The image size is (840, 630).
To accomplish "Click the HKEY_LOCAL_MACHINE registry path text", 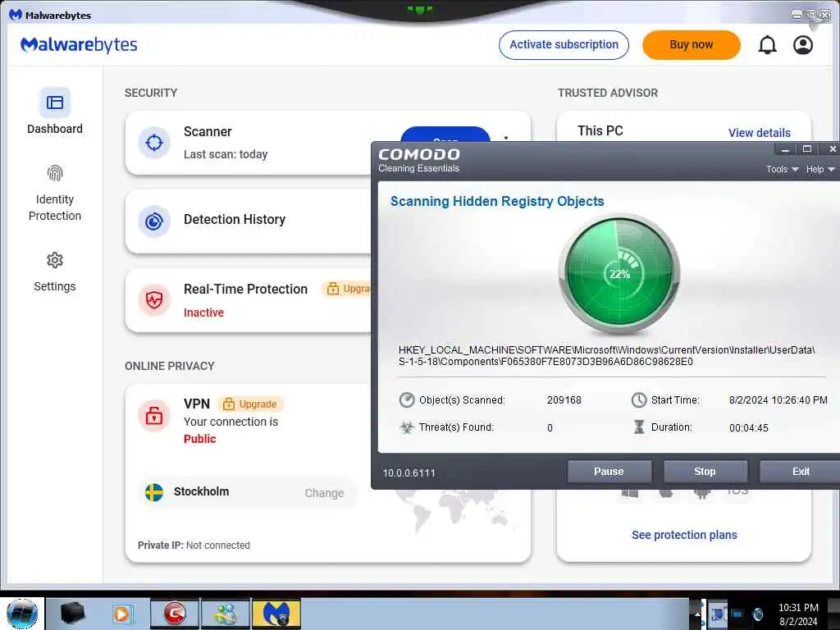I will tap(606, 356).
